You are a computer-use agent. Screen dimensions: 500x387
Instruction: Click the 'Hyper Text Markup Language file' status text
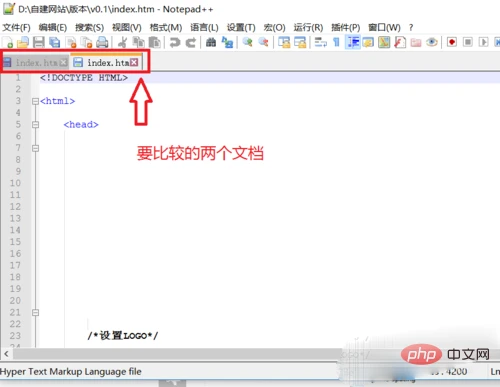tap(71, 371)
